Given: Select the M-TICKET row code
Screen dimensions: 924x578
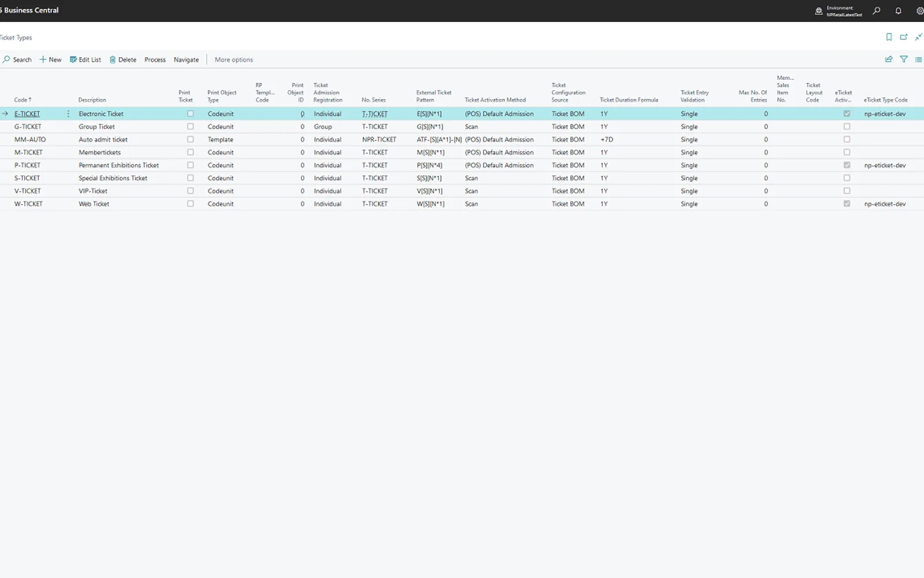Looking at the screenshot, I should (28, 153).
